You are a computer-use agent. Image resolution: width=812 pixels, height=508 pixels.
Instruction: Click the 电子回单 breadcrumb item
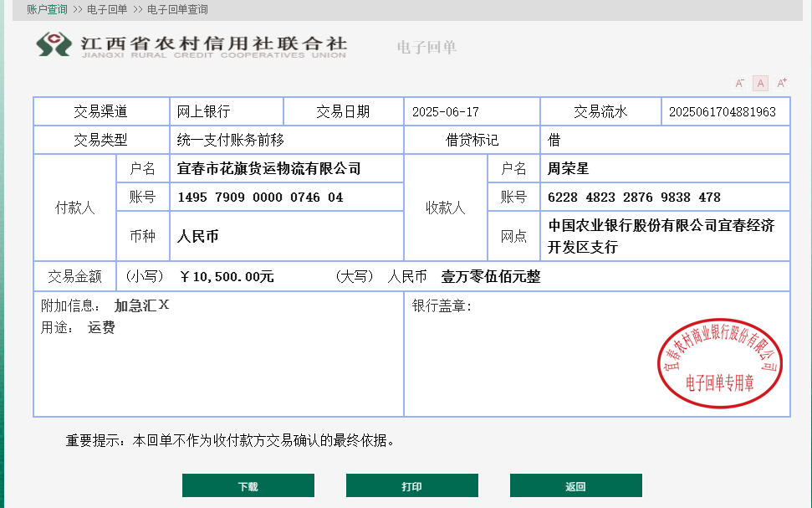point(107,9)
